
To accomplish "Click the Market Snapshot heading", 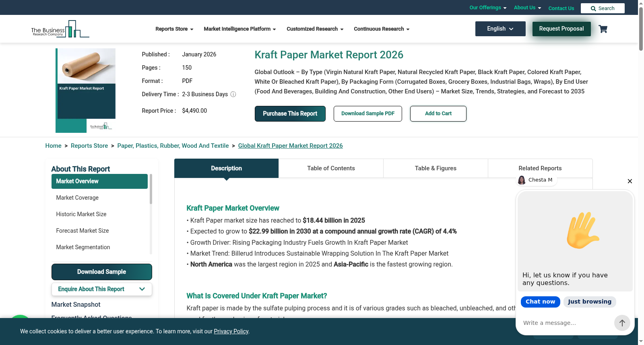I will [76, 305].
